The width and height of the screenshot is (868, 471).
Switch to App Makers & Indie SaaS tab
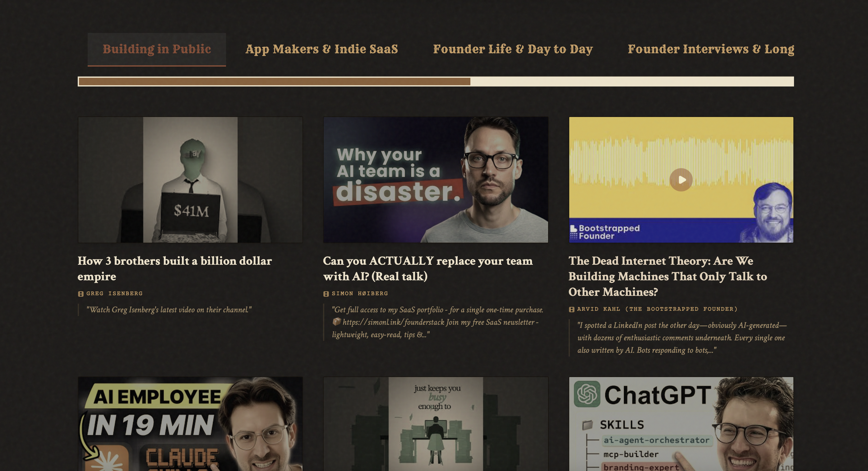click(x=321, y=49)
